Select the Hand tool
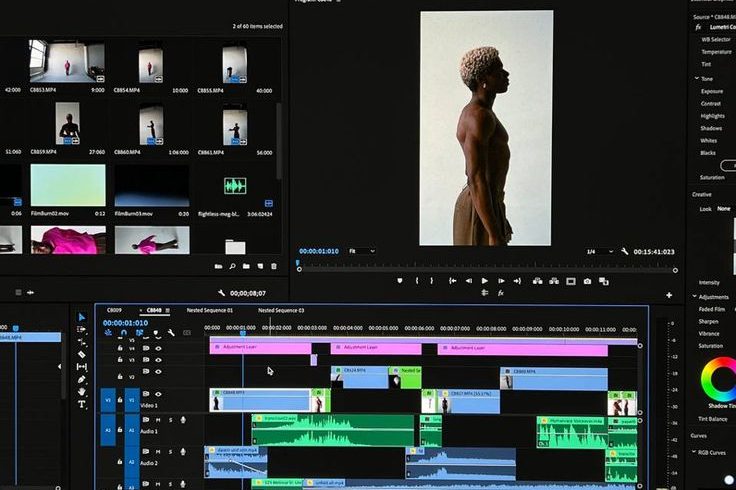This screenshot has width=736, height=490. click(x=82, y=391)
